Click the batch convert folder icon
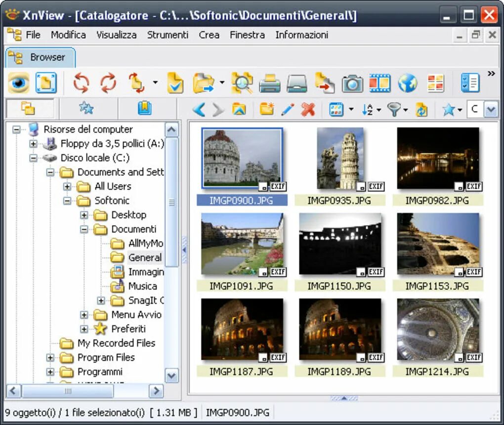504x425 pixels. point(204,83)
